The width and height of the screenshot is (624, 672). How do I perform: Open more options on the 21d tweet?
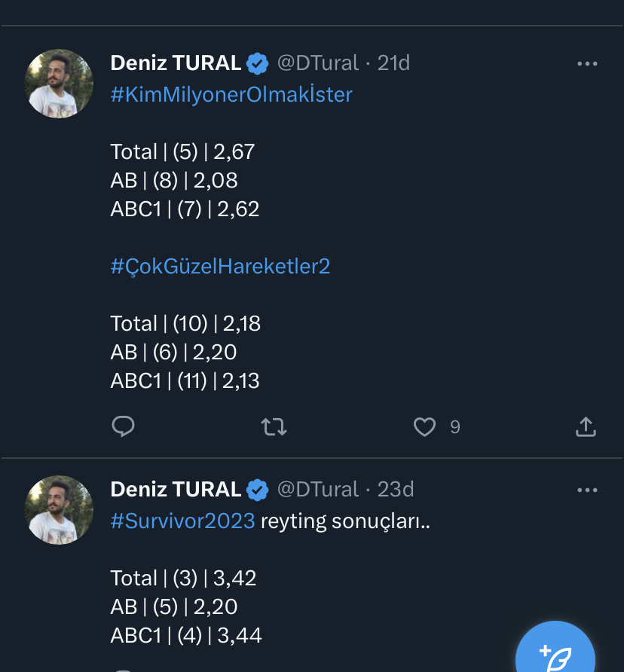point(586,64)
